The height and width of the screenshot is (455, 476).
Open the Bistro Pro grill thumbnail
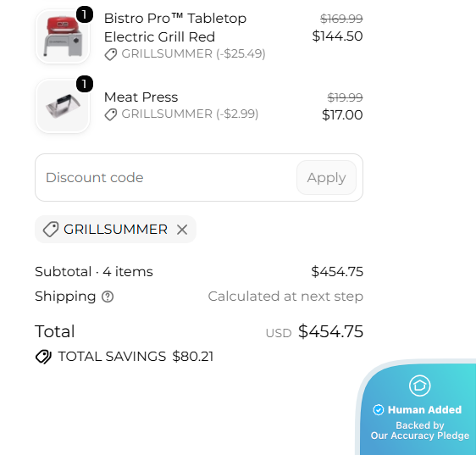pyautogui.click(x=63, y=36)
